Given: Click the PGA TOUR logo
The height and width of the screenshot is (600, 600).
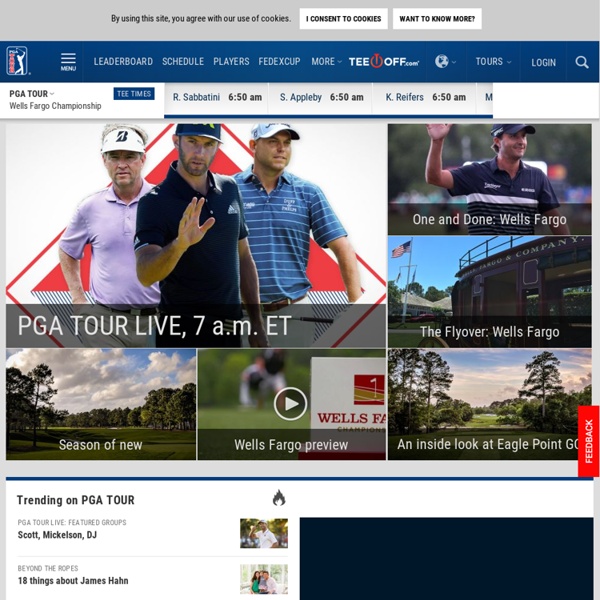Looking at the screenshot, I should [17, 61].
